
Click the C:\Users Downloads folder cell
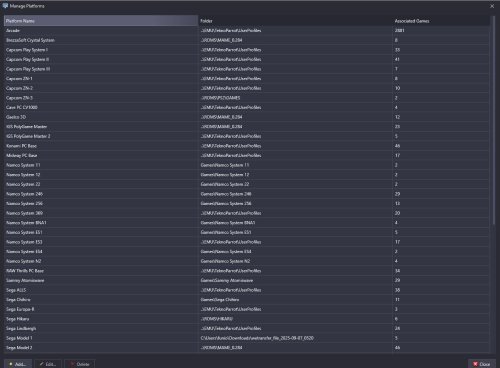(295, 338)
